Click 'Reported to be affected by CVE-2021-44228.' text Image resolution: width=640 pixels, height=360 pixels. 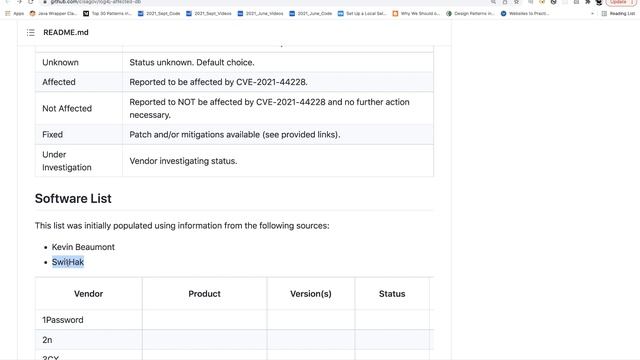click(x=218, y=82)
